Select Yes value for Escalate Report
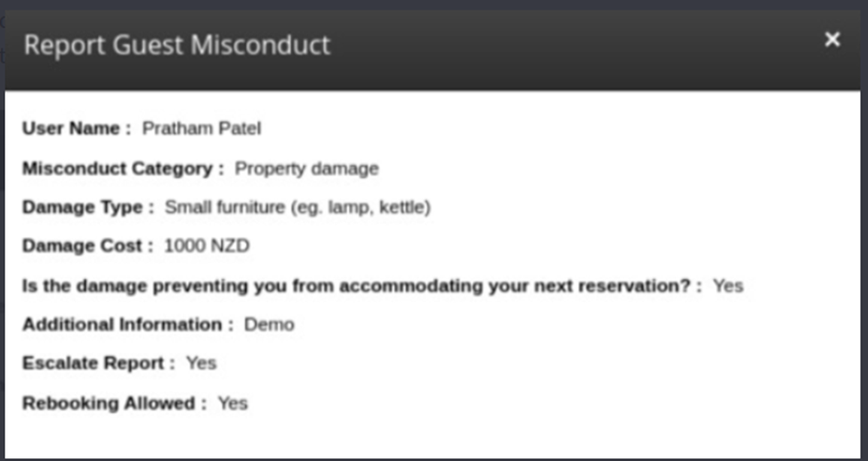The width and height of the screenshot is (868, 461). pyautogui.click(x=200, y=364)
